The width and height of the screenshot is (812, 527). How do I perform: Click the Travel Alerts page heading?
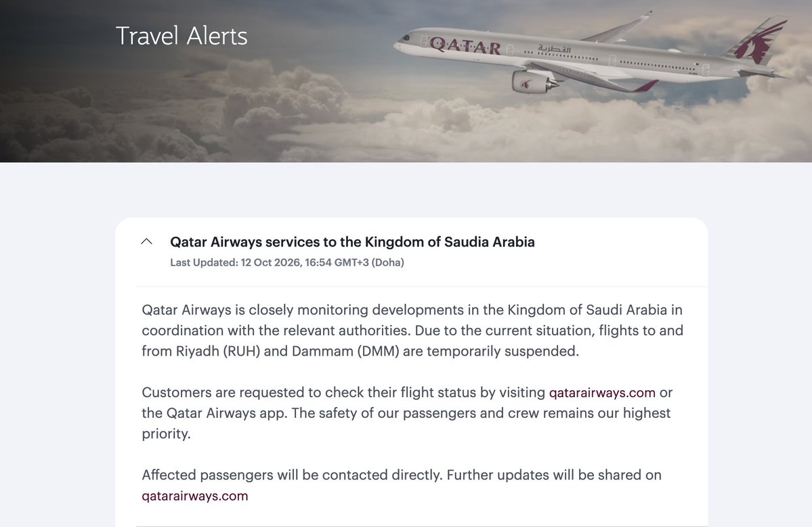tap(181, 36)
